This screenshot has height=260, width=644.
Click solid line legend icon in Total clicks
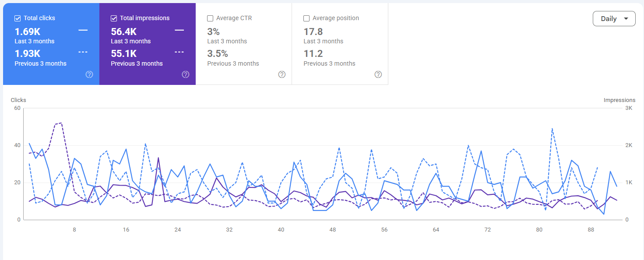(x=83, y=30)
